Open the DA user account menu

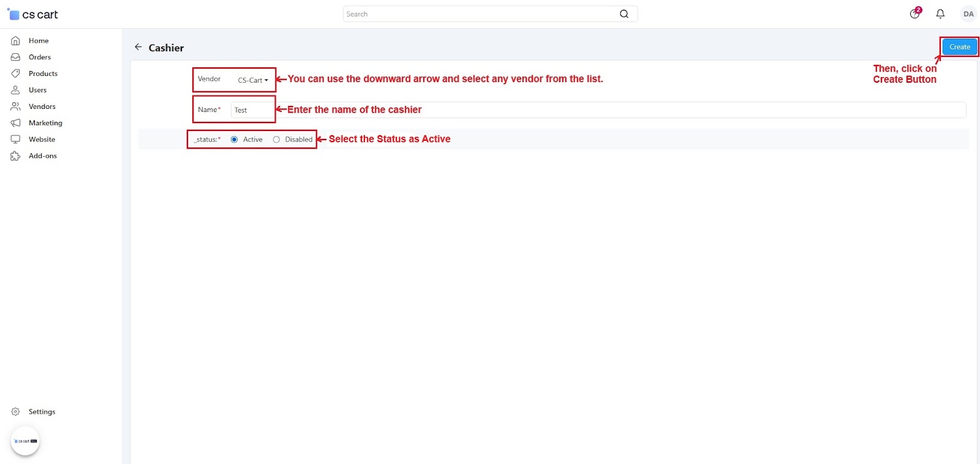(968, 14)
